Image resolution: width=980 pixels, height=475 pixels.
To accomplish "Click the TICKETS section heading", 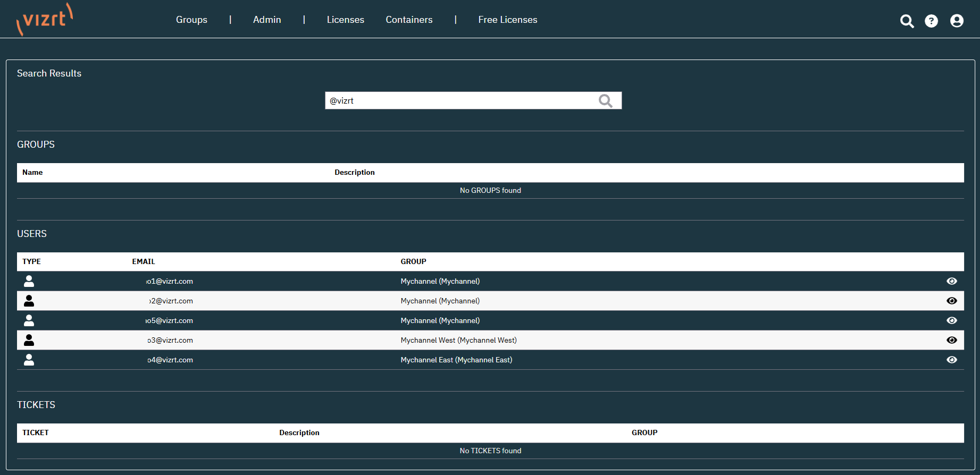I will pyautogui.click(x=36, y=405).
